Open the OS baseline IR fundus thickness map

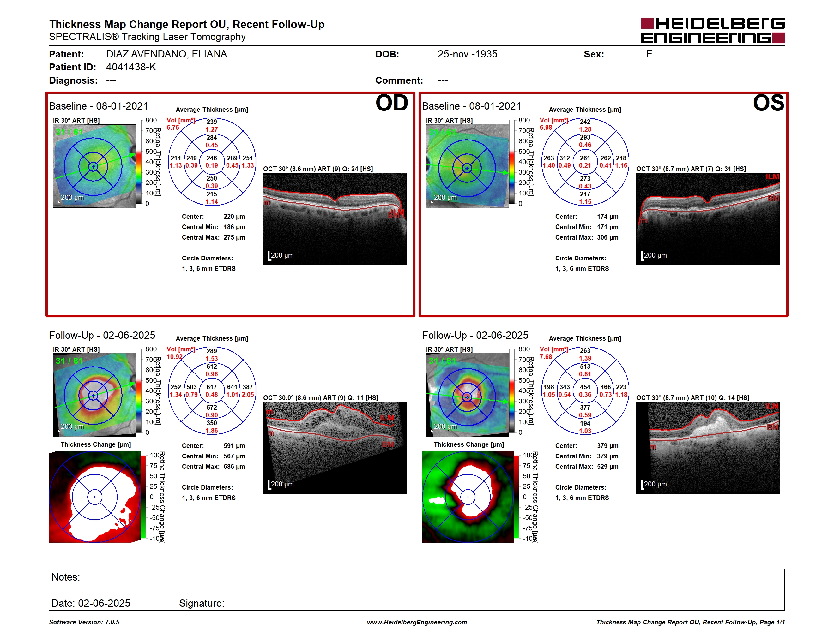[x=468, y=166]
